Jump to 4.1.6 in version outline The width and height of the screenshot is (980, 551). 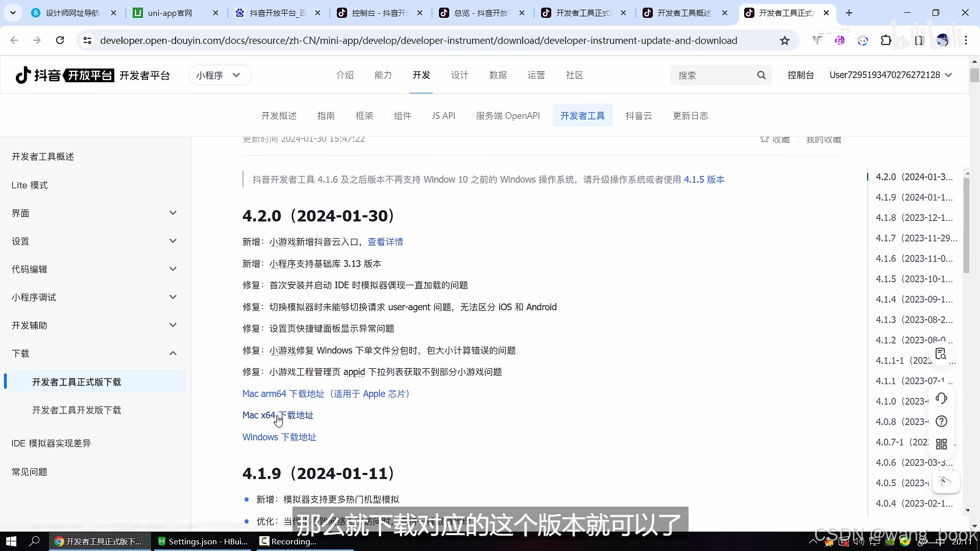point(914,259)
